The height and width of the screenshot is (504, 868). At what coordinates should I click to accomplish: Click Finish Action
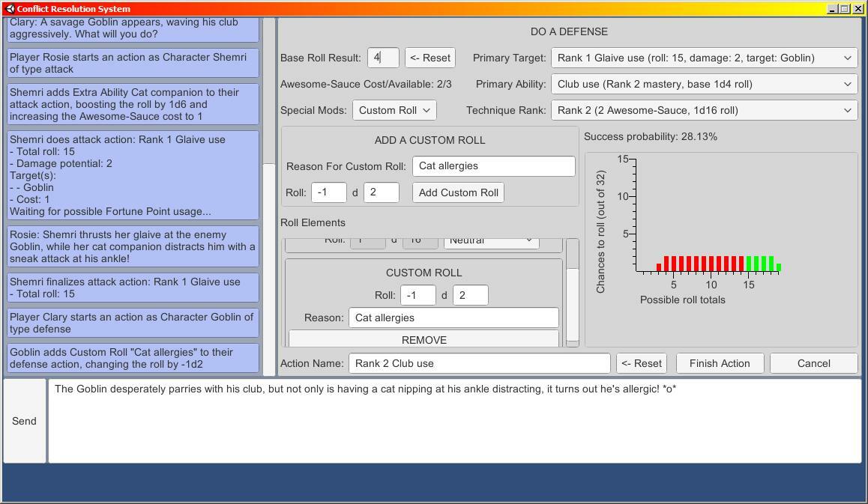[x=719, y=363]
